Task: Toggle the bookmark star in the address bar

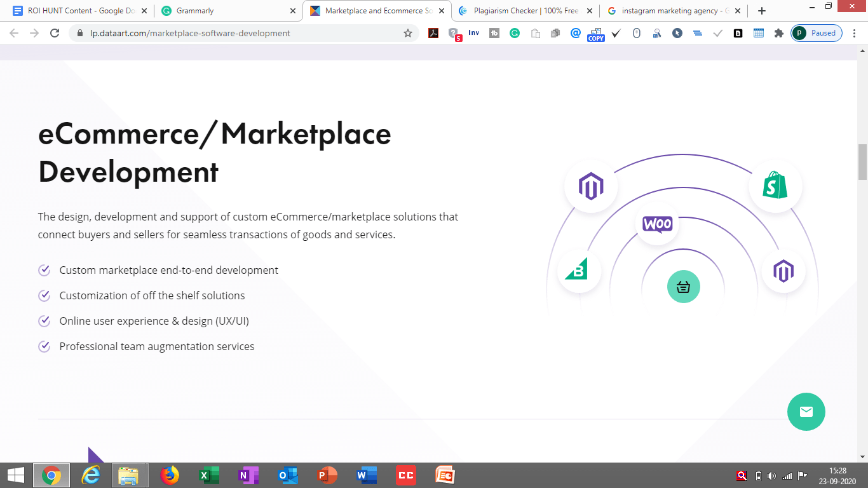Action: 406,32
